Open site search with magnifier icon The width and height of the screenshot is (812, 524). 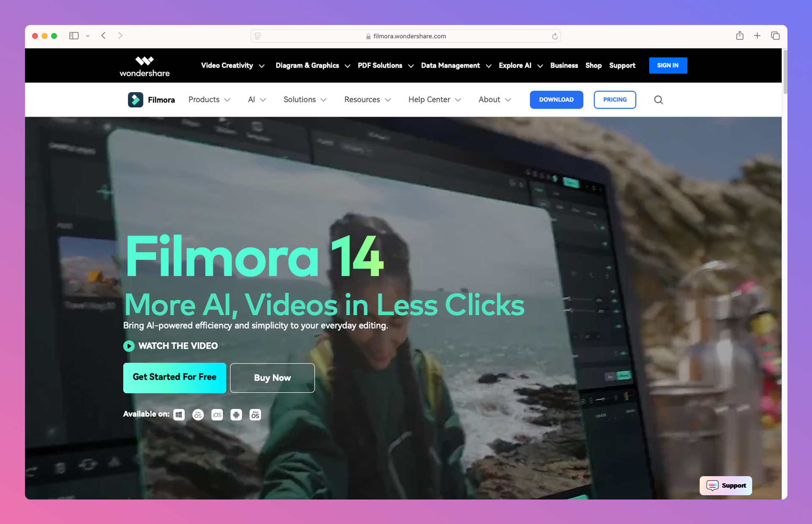(x=658, y=100)
